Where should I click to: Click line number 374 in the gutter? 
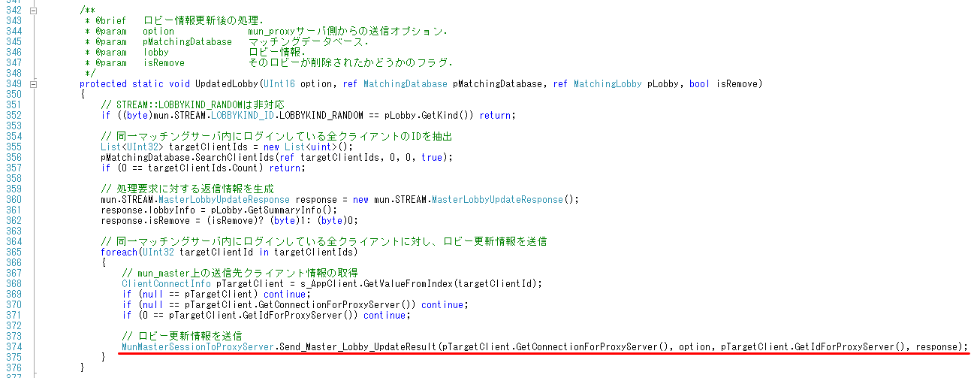(x=15, y=346)
